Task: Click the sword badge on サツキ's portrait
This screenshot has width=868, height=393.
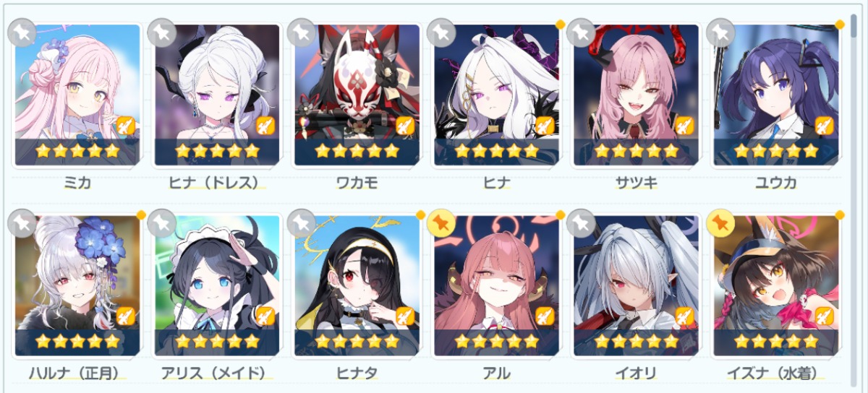Action: coord(684,126)
